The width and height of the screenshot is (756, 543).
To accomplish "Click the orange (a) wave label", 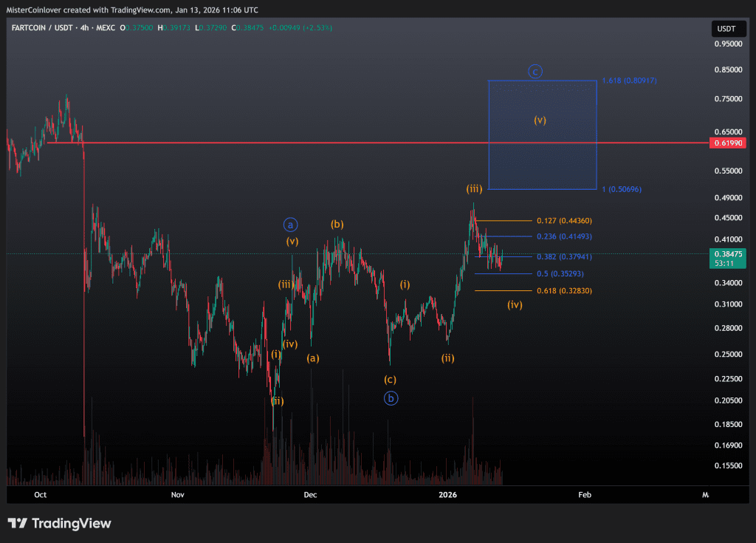I will point(313,358).
